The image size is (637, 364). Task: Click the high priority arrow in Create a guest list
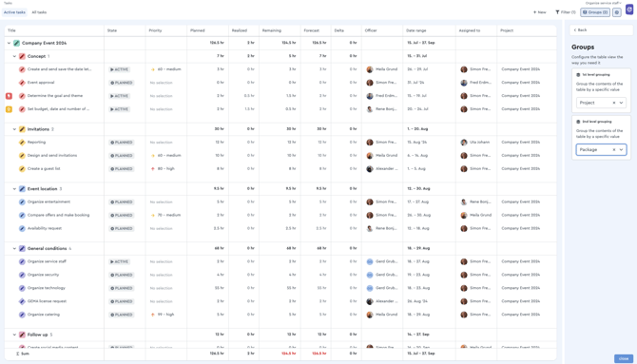[153, 168]
